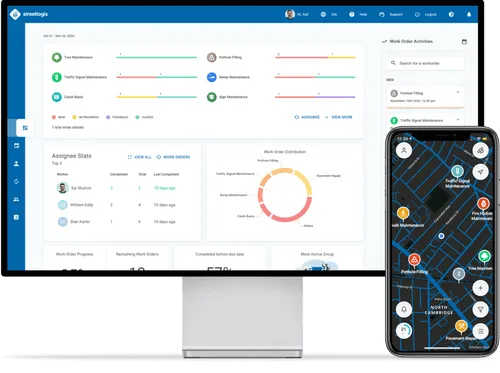Image resolution: width=500 pixels, height=373 pixels.
Task: Tap the bell button on phone map
Action: pos(404,310)
